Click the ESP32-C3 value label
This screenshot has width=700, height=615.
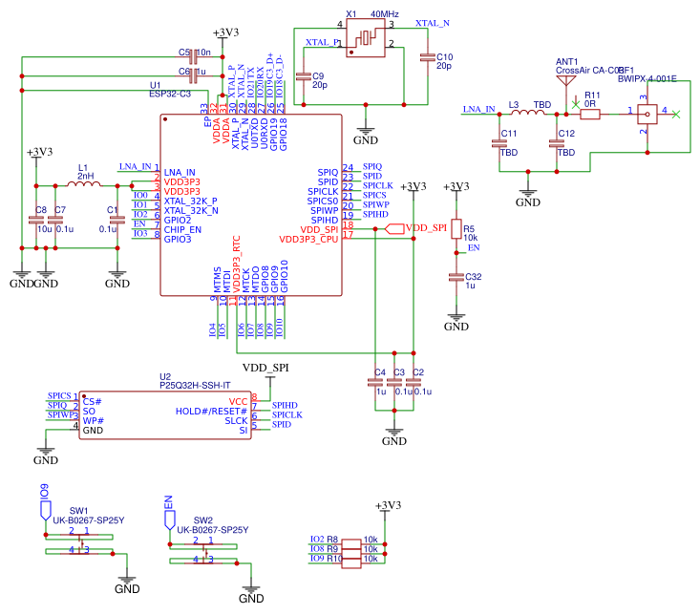click(x=170, y=95)
